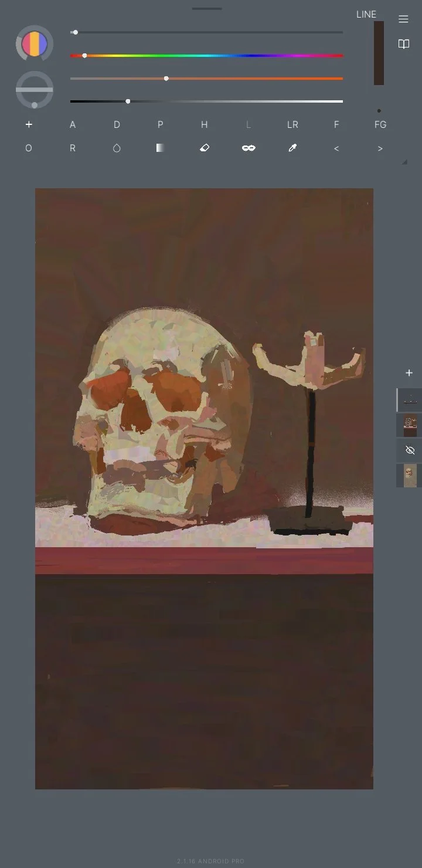
Task: Pick the water drop blend tool
Action: [117, 148]
